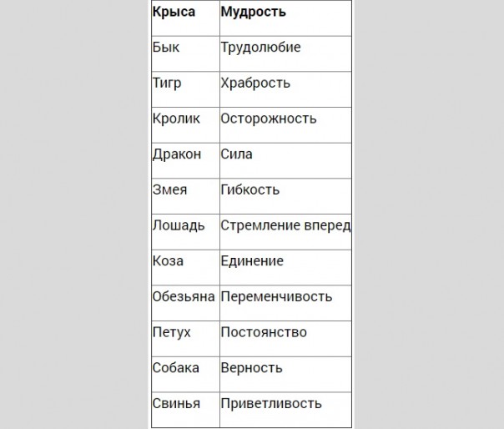Select the Приветливость cell

tap(271, 404)
